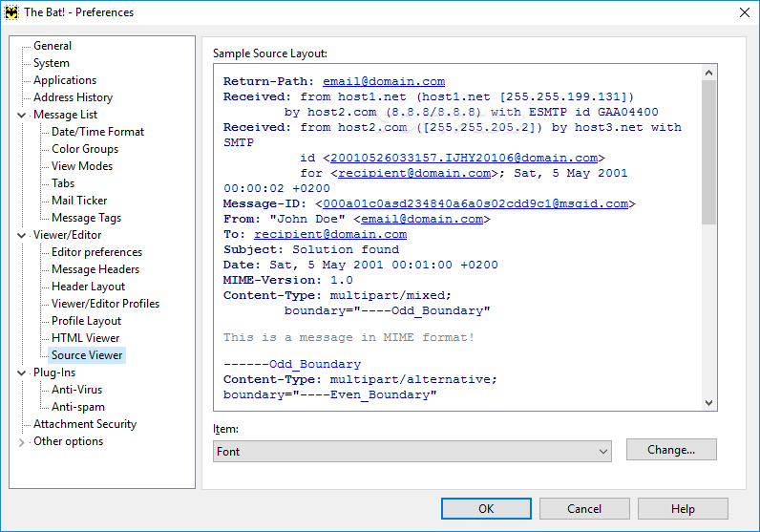Screen dimensions: 760x532
Task: Open Editor preferences page
Action: 97,252
